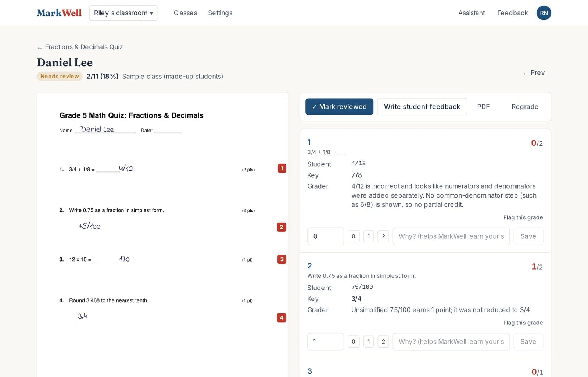
Task: Click the Daniel Lee heading
Action: (x=65, y=63)
